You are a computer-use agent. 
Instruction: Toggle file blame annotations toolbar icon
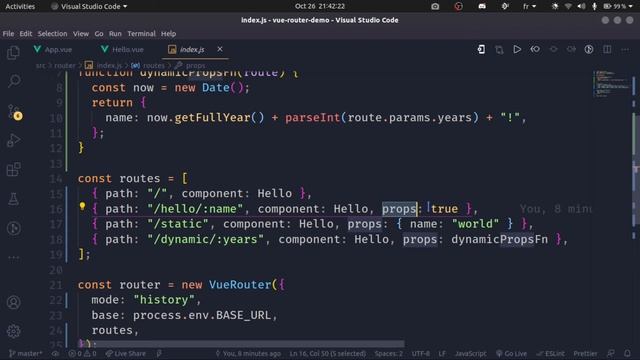coord(589,49)
